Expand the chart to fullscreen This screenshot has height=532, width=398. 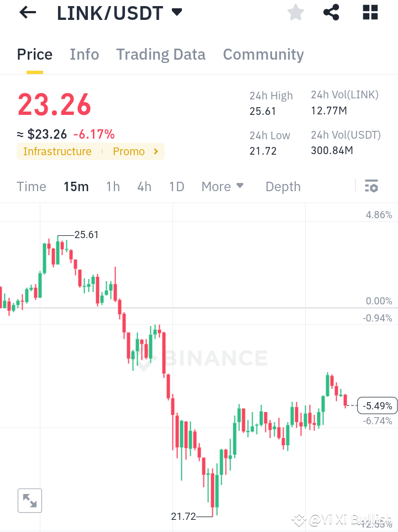pyautogui.click(x=29, y=501)
